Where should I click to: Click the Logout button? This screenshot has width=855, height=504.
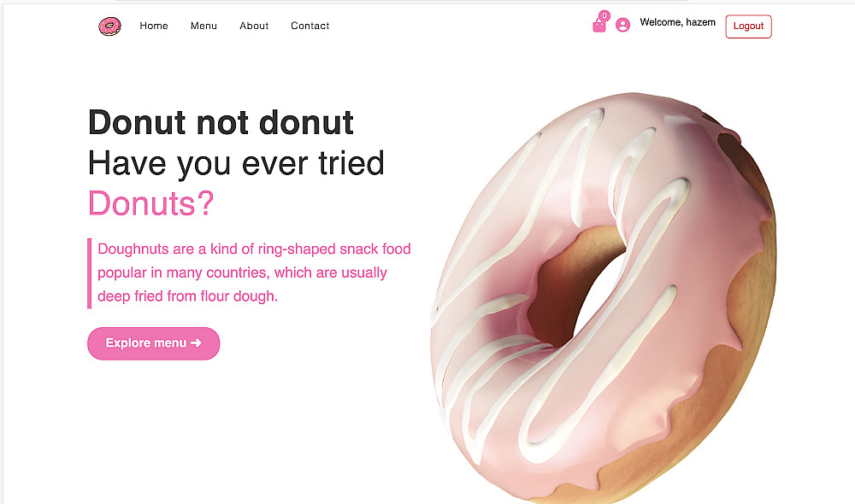748,26
